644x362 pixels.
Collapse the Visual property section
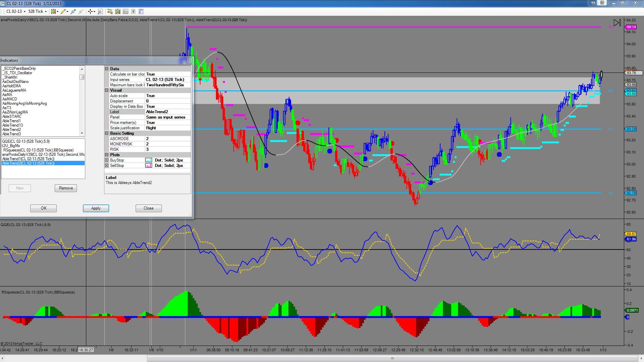point(107,90)
